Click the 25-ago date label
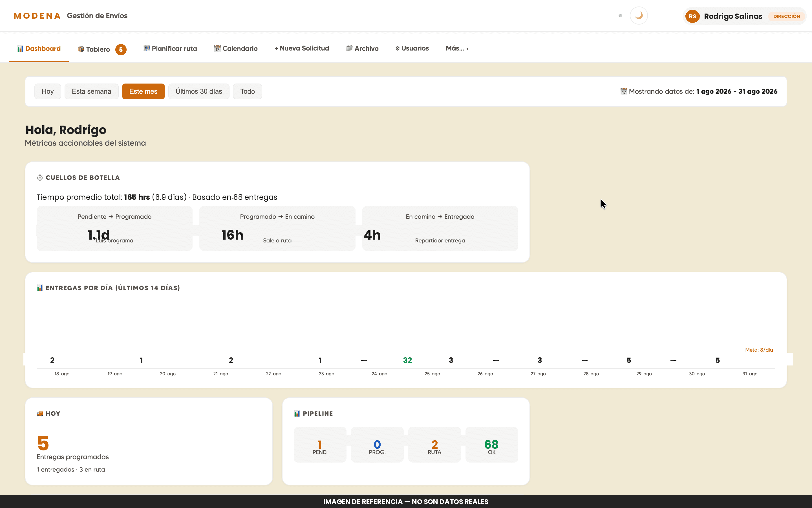812x508 pixels. [x=432, y=374]
